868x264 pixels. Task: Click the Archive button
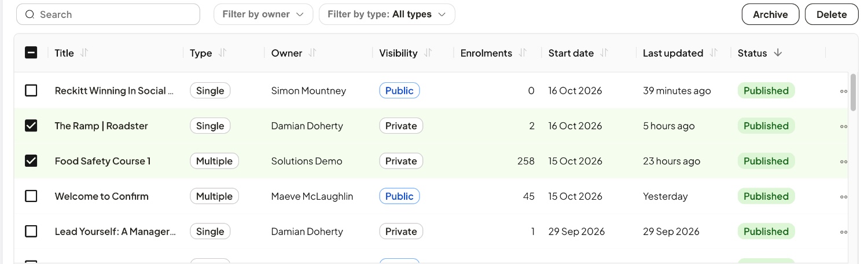(770, 14)
